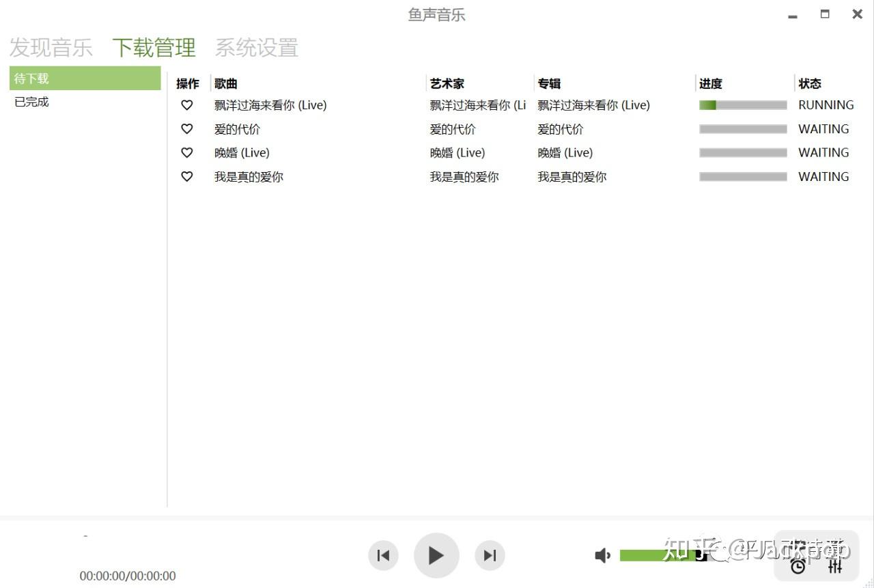Minimize the 鱼声音乐 window

coord(793,15)
